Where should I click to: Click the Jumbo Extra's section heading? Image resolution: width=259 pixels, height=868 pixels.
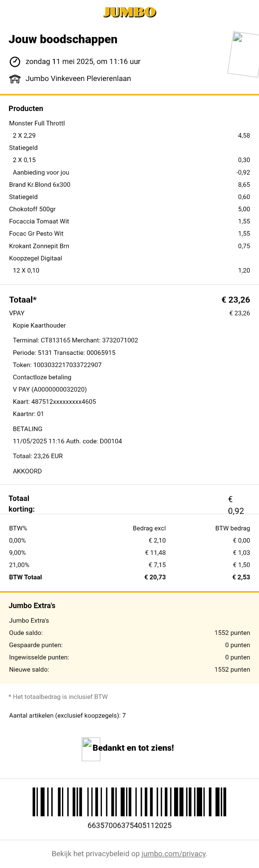(x=32, y=606)
